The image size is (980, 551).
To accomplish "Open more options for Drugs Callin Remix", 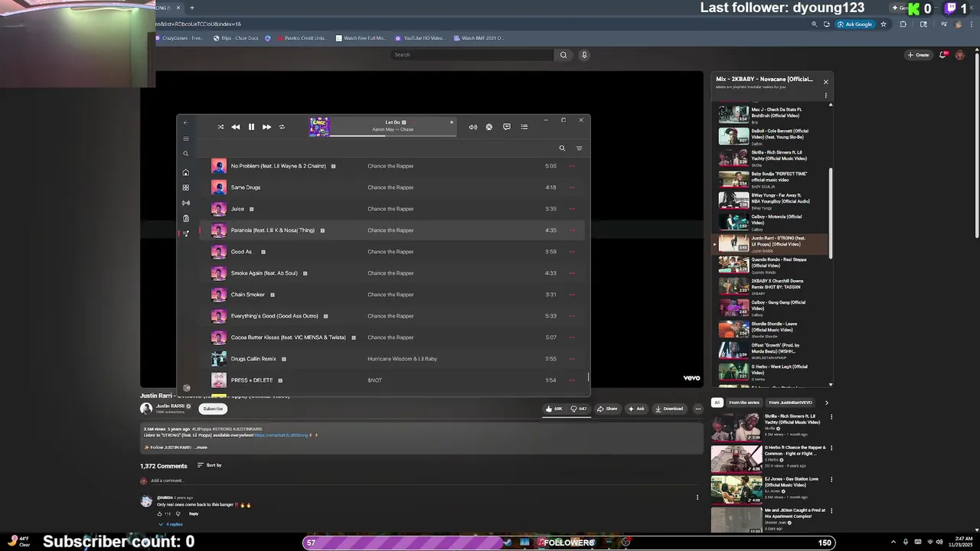I will 572,359.
